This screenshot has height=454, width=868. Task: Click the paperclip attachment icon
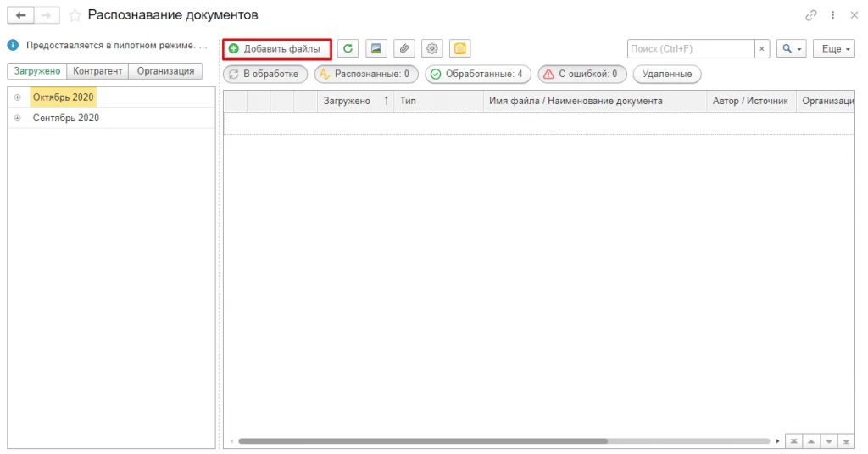pos(404,48)
